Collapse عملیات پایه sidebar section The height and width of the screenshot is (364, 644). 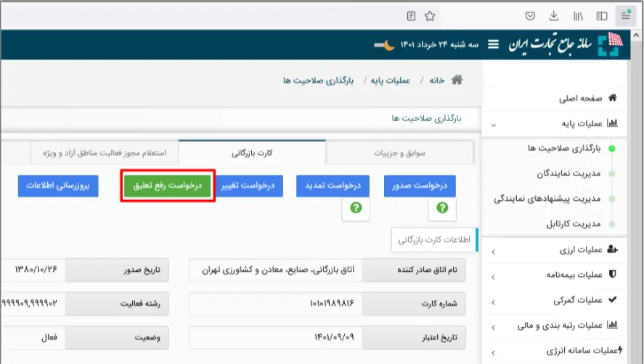(x=494, y=125)
